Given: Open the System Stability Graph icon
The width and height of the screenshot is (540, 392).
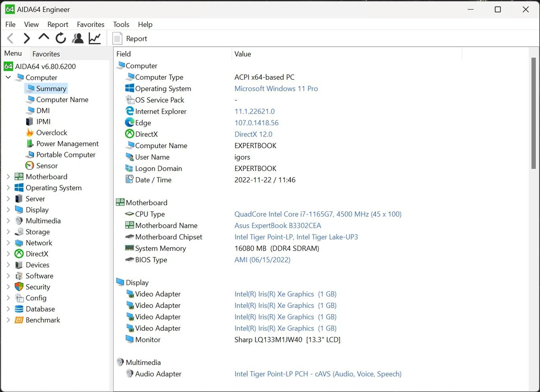Looking at the screenshot, I should [x=94, y=38].
